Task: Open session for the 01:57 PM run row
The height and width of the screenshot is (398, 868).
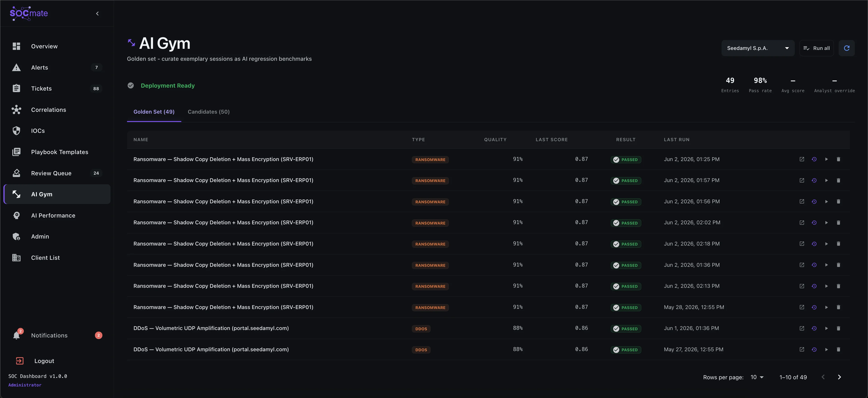Action: click(802, 180)
